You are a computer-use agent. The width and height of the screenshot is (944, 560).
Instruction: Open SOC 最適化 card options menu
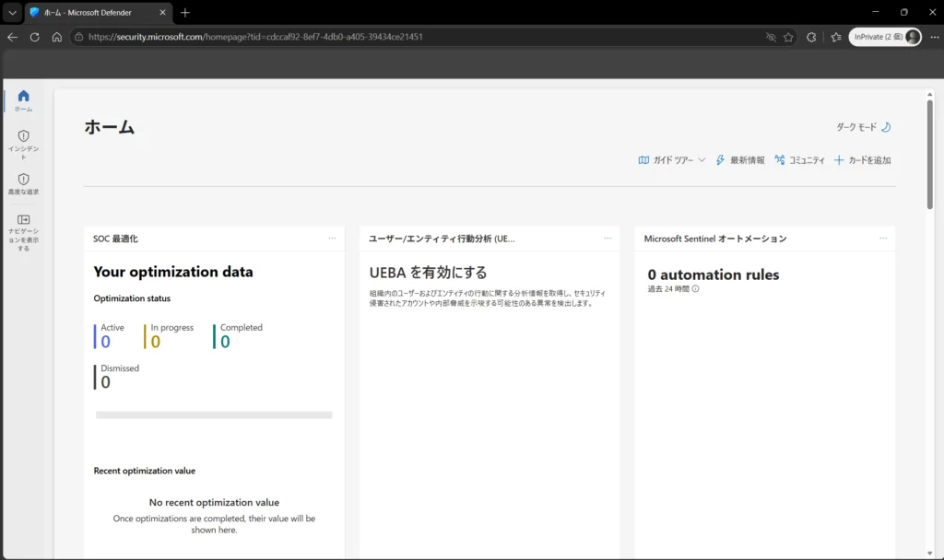[x=332, y=239]
